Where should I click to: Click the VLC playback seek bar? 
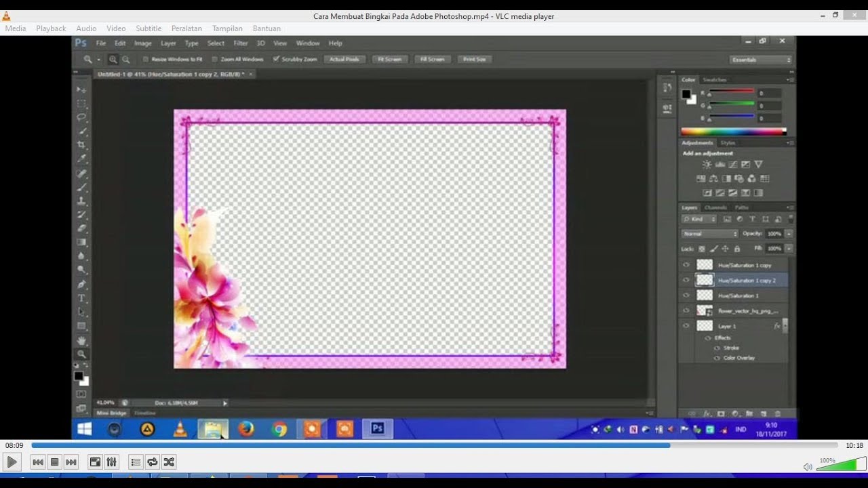point(434,445)
